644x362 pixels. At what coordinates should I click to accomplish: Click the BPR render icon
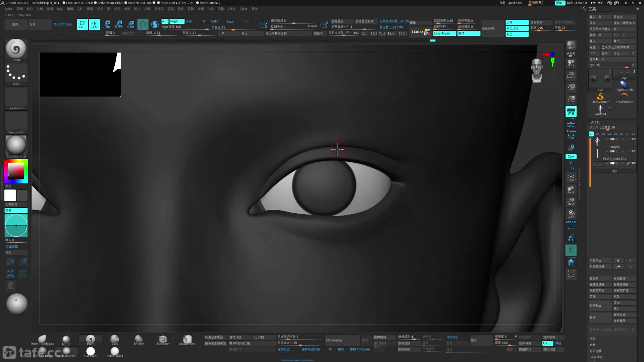[x=571, y=45]
